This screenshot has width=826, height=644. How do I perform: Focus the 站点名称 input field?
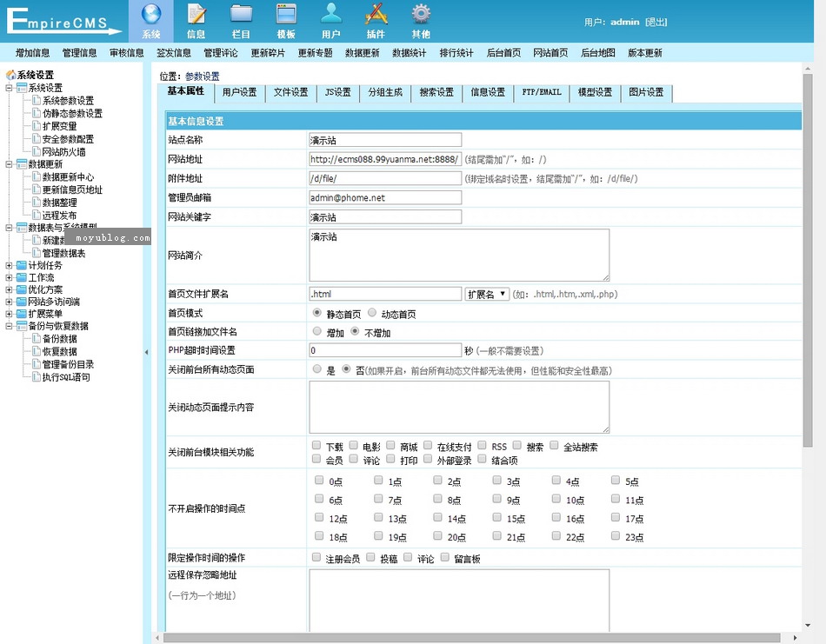[x=385, y=140]
